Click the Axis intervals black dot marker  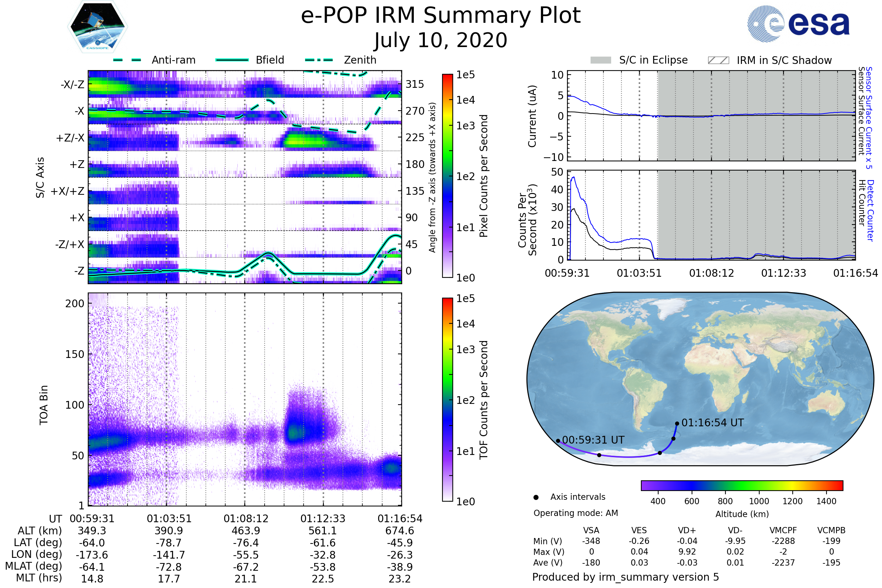536,497
